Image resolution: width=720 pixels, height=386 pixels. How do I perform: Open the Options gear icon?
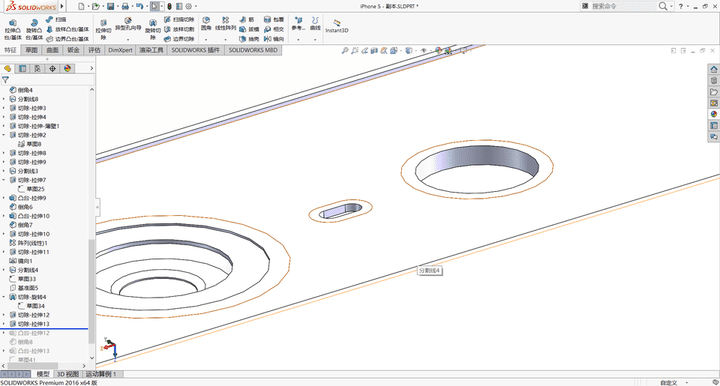tap(189, 6)
